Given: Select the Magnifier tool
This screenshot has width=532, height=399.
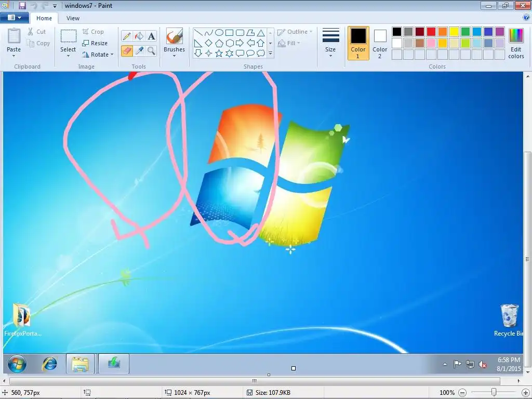Looking at the screenshot, I should pos(151,51).
